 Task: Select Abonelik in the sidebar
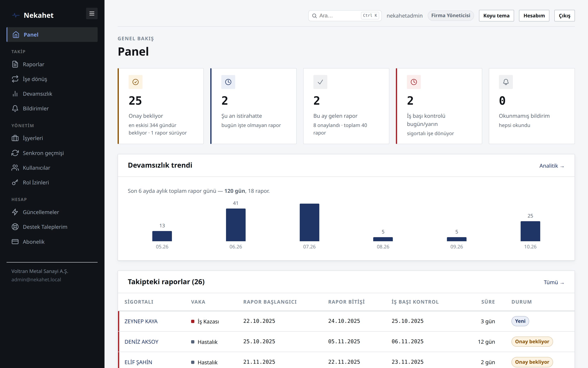tap(52, 242)
